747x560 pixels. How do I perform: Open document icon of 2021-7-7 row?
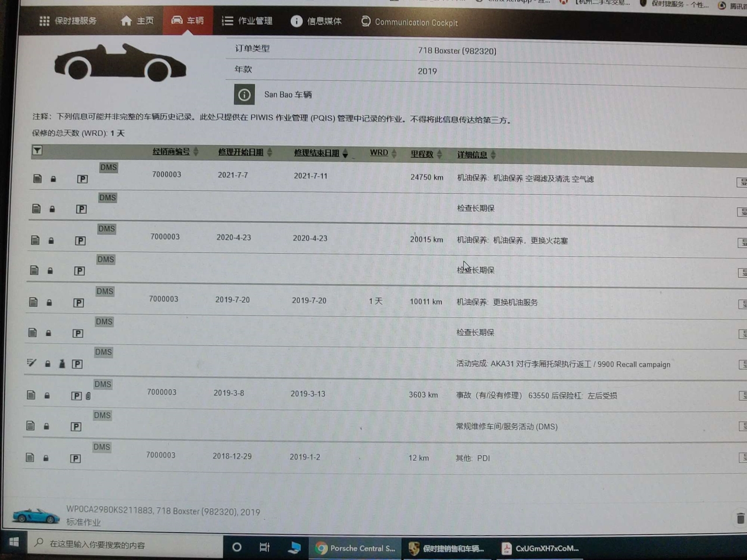pos(37,178)
